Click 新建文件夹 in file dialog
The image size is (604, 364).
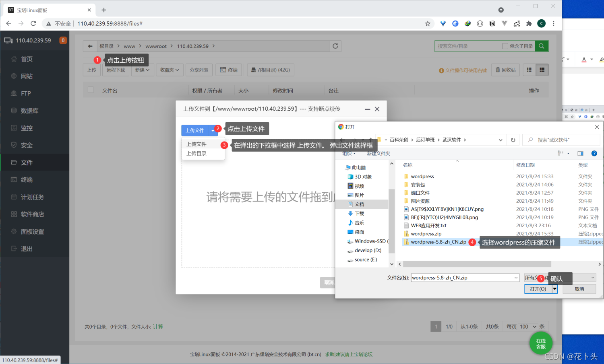click(379, 154)
